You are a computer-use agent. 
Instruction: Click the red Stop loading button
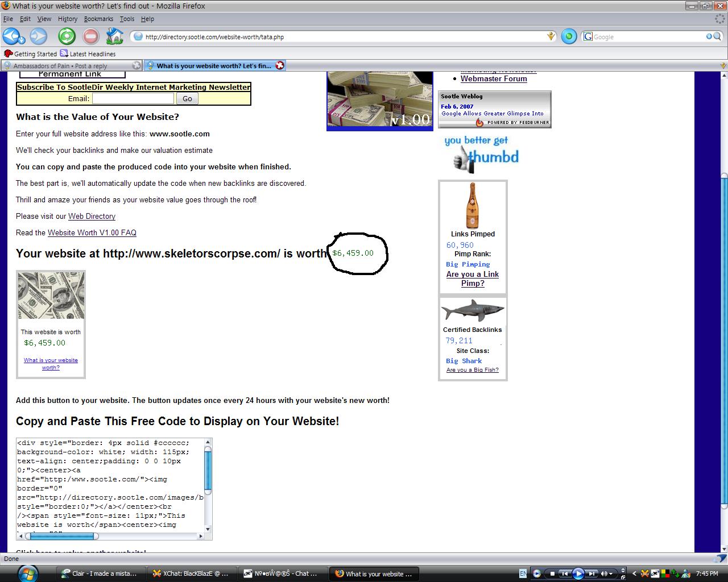pyautogui.click(x=90, y=37)
